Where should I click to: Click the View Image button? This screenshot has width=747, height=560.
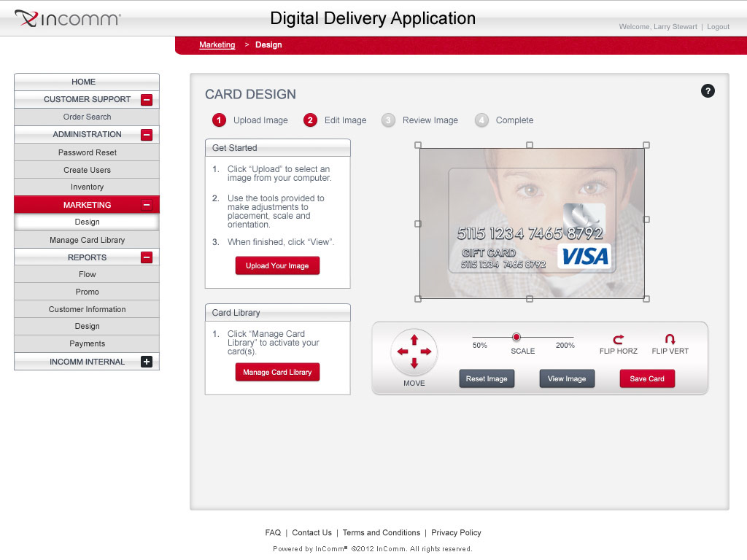tap(566, 378)
